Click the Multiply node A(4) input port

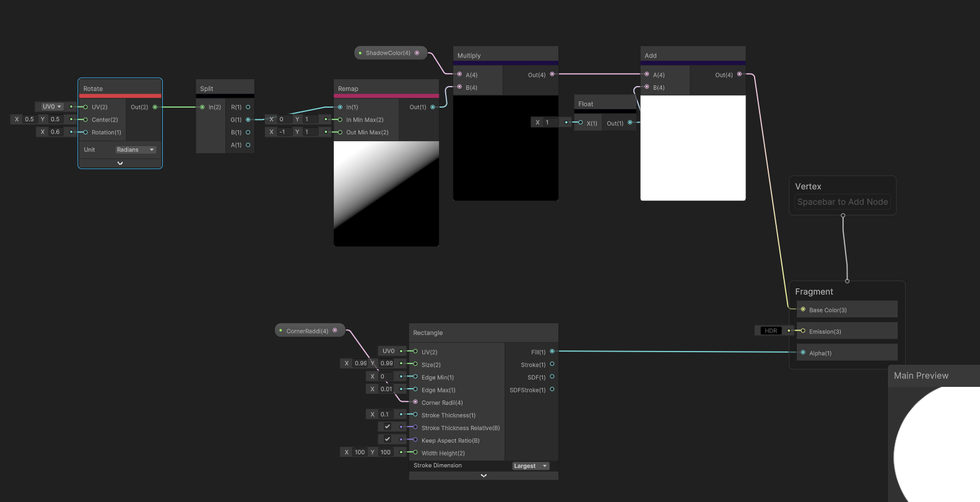tap(459, 74)
